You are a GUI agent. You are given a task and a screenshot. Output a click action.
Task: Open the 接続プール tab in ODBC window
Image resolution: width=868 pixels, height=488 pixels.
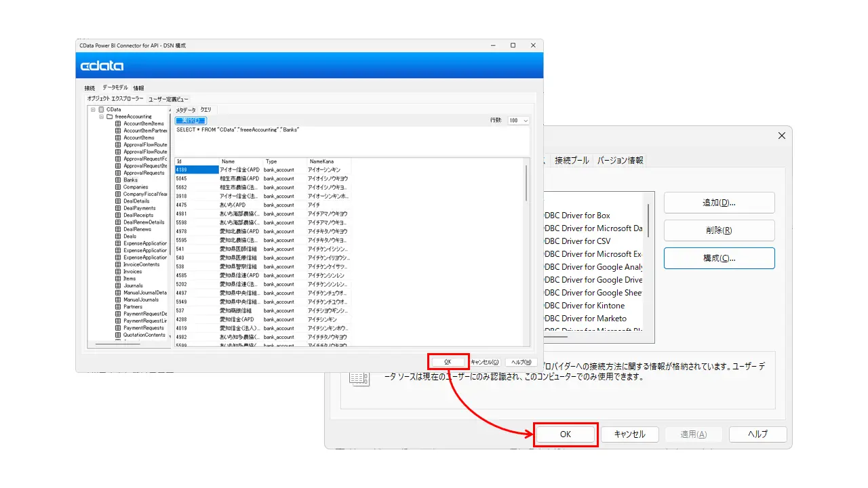[x=572, y=161]
